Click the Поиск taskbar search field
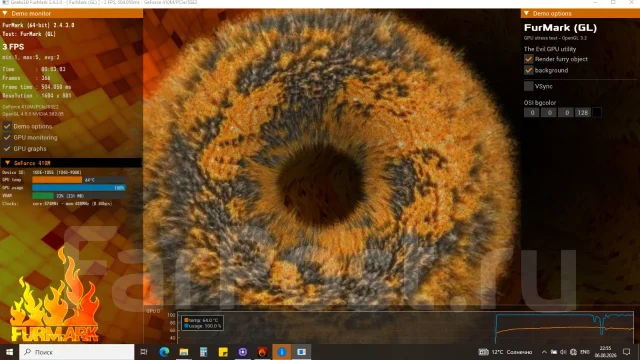Viewport: 640px width, 360px height. [x=77, y=352]
